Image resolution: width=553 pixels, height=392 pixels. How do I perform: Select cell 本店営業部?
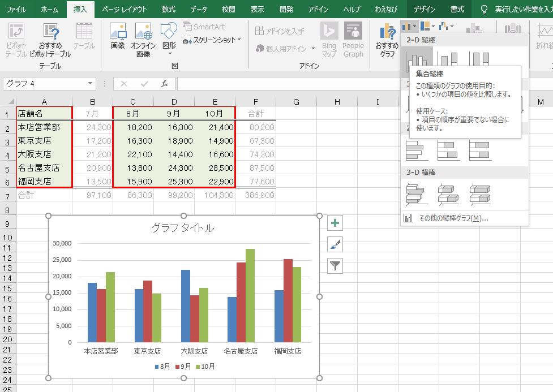(44, 127)
